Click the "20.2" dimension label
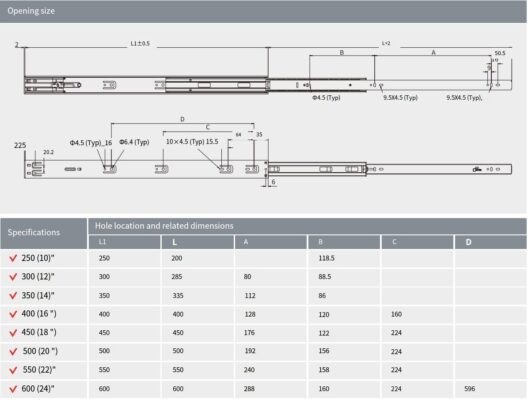 [48, 152]
